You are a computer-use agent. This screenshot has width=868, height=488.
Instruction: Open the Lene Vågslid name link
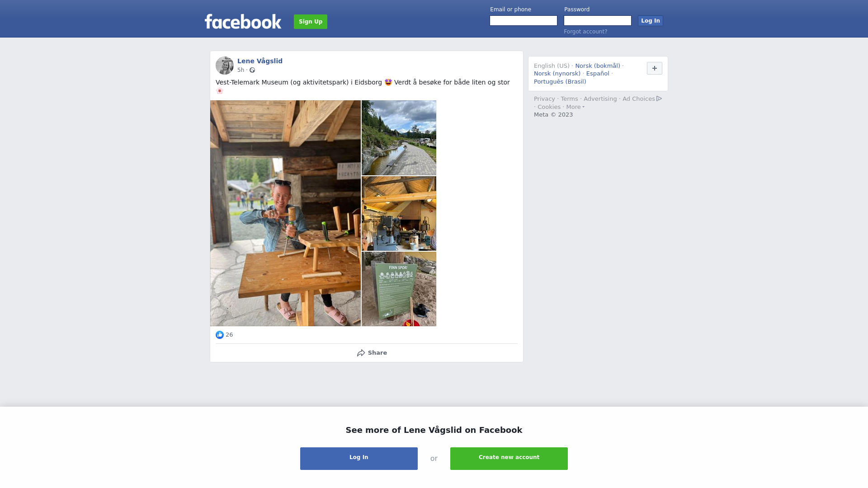click(260, 61)
